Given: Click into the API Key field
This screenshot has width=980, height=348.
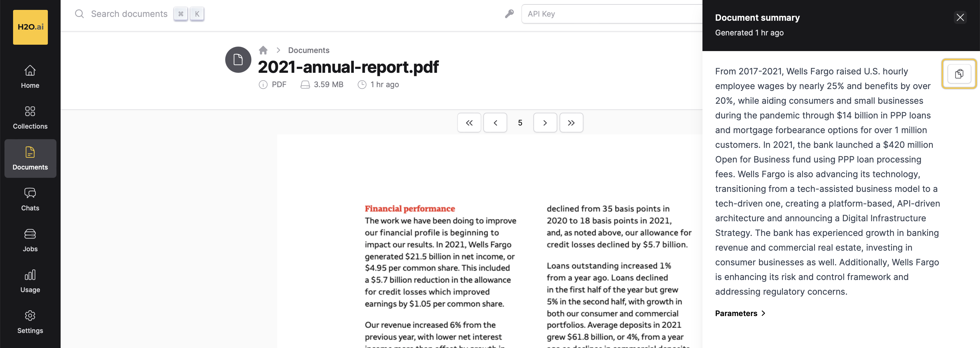Looking at the screenshot, I should point(612,14).
